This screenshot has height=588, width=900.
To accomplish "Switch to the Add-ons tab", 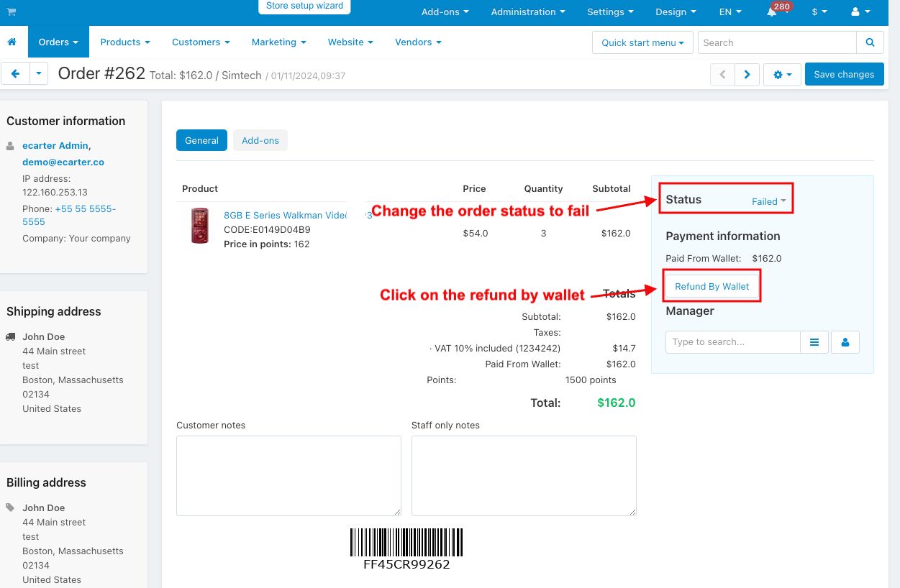I will coord(260,140).
